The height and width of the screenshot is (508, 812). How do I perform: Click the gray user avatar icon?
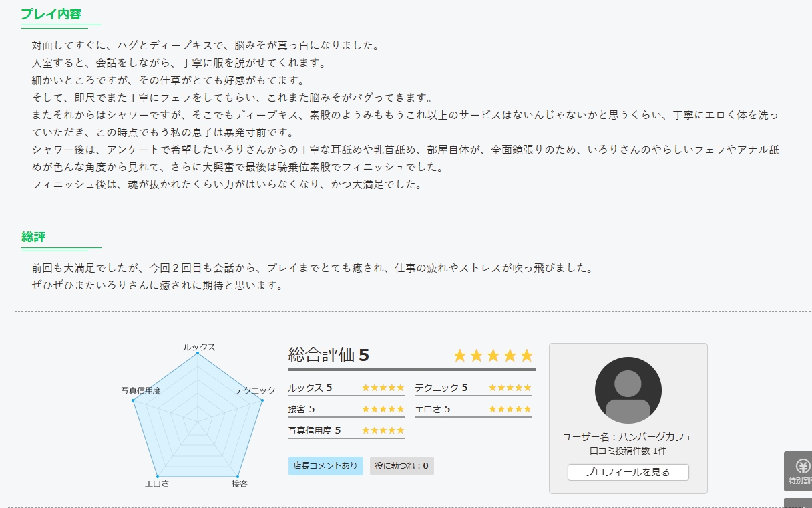[628, 390]
